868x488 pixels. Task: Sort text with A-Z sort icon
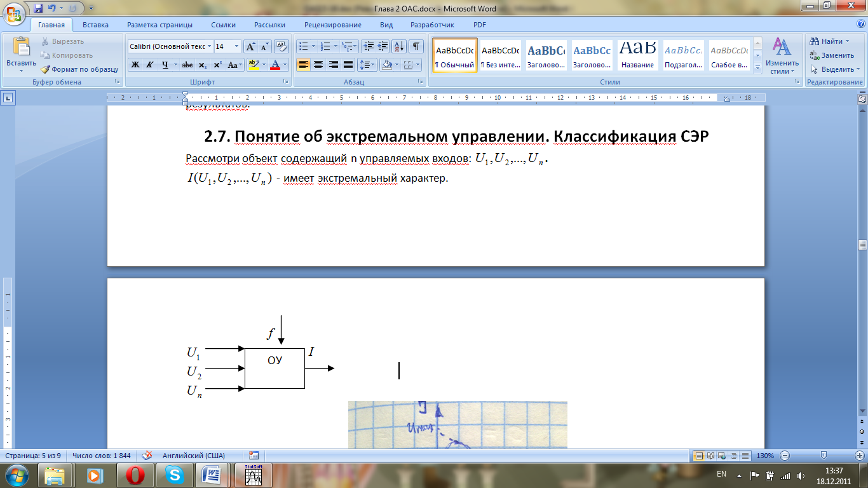399,46
